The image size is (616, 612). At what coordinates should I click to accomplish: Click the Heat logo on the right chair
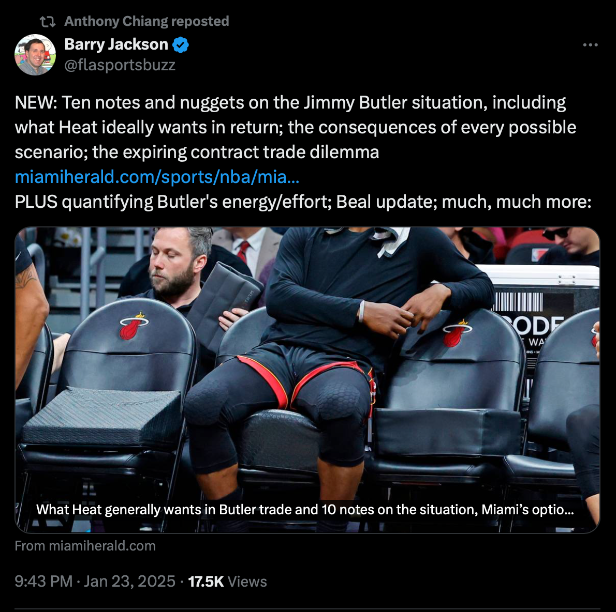(457, 334)
